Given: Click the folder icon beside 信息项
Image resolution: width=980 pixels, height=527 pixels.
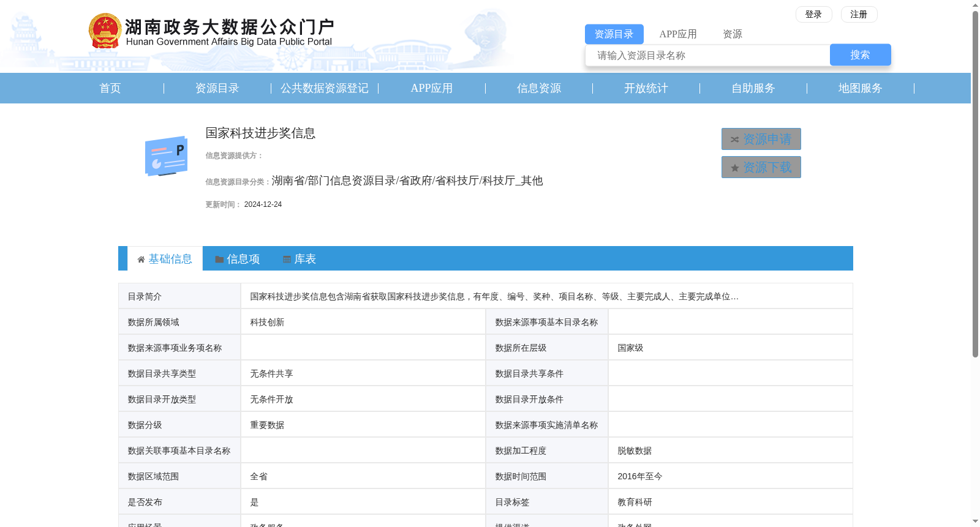Looking at the screenshot, I should [219, 260].
